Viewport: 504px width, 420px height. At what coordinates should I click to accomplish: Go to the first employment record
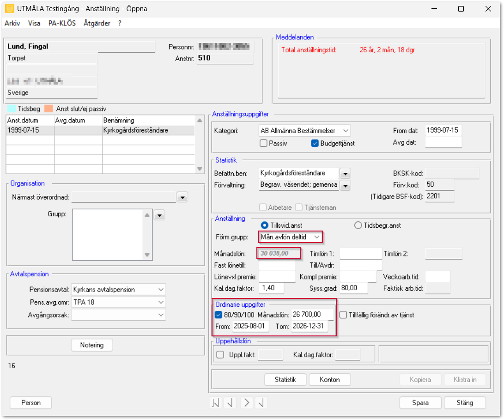[215, 402]
